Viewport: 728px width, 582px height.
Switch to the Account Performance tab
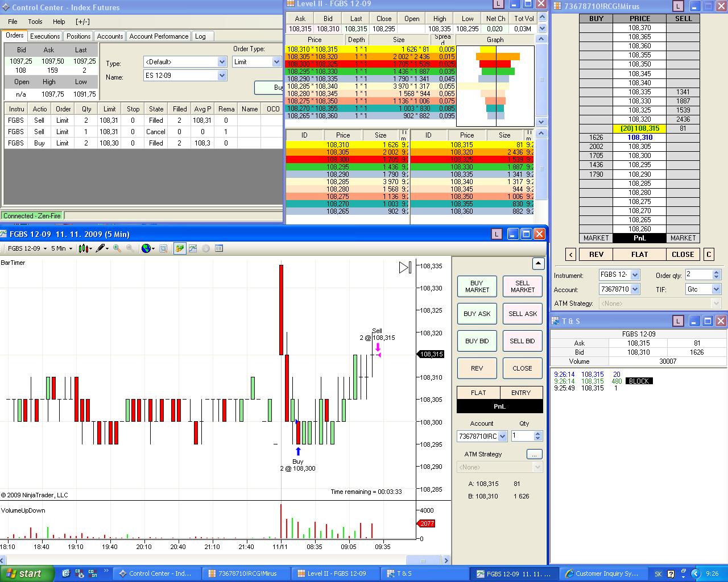(159, 36)
